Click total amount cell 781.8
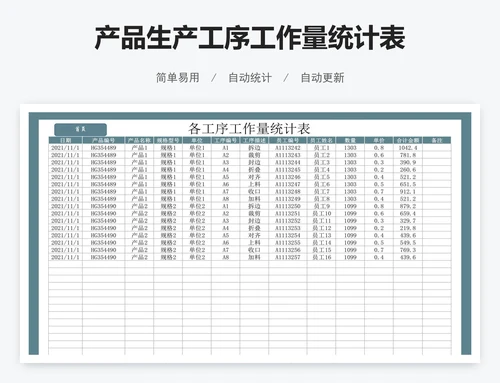This screenshot has width=500, height=383. click(x=408, y=155)
